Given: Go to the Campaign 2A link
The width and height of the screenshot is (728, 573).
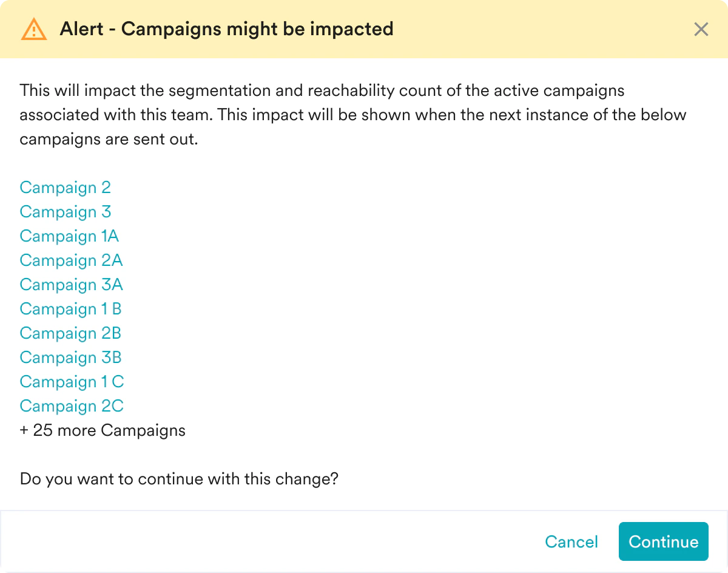Looking at the screenshot, I should click(x=71, y=260).
